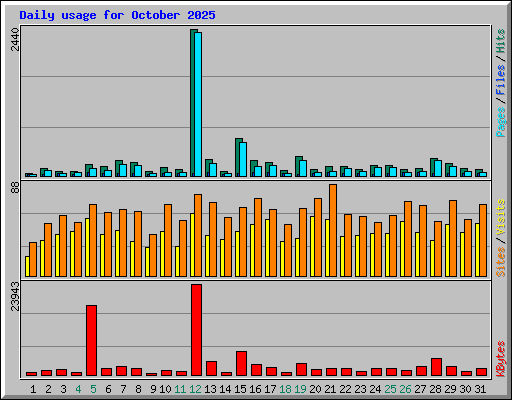The width and height of the screenshot is (512, 400).
Task: Click day label 1 on the x-axis
Action: pyautogui.click(x=33, y=389)
